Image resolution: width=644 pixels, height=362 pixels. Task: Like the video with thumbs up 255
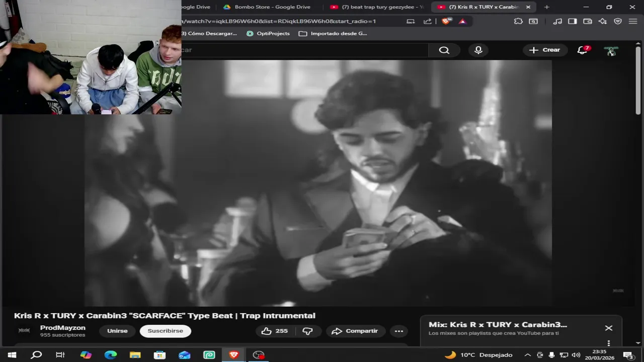(x=274, y=331)
